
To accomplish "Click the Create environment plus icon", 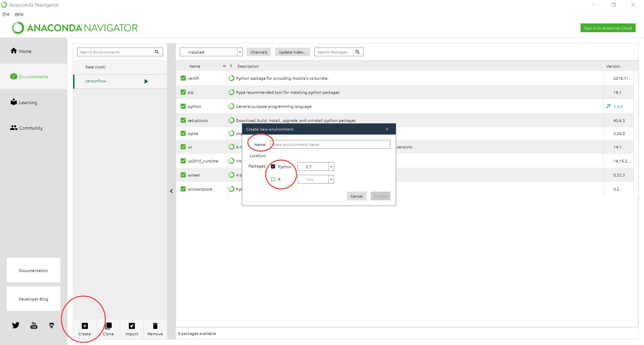I will pyautogui.click(x=85, y=326).
